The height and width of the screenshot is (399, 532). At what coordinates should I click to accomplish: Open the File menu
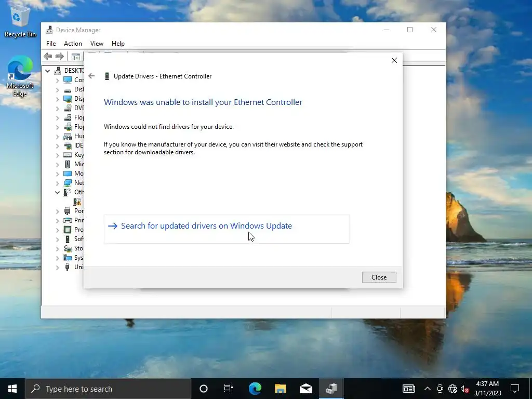[x=51, y=44]
